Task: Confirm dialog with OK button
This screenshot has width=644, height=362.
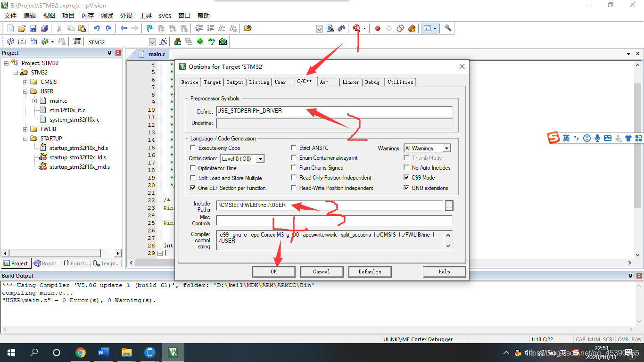Action: 274,271
